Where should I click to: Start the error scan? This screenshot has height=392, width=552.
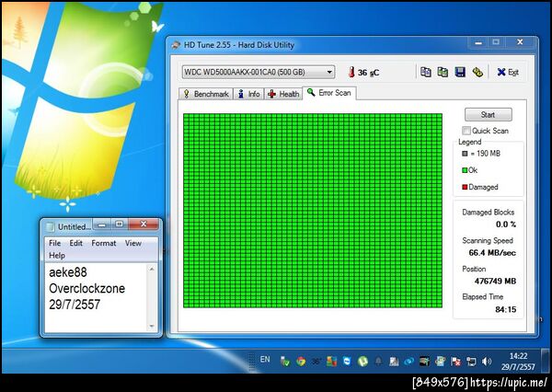click(488, 114)
